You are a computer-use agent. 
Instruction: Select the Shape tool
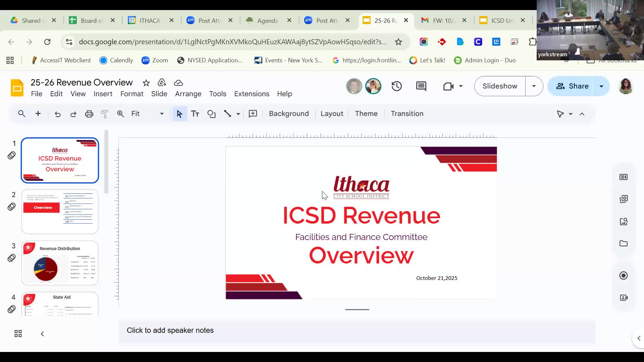211,114
